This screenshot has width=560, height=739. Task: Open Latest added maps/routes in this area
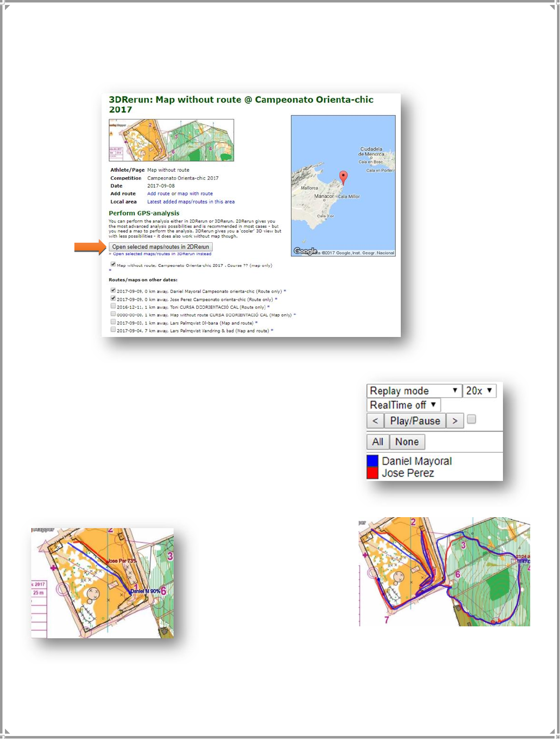tap(191, 202)
